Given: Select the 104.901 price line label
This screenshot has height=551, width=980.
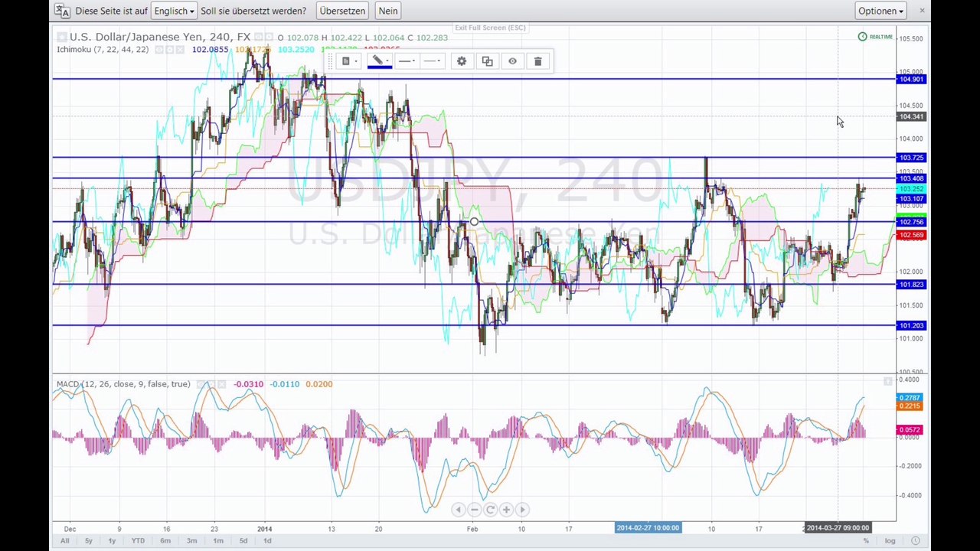Looking at the screenshot, I should tap(911, 80).
